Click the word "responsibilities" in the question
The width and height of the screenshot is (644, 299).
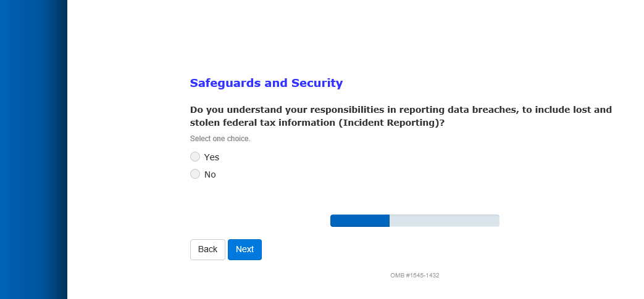click(348, 110)
